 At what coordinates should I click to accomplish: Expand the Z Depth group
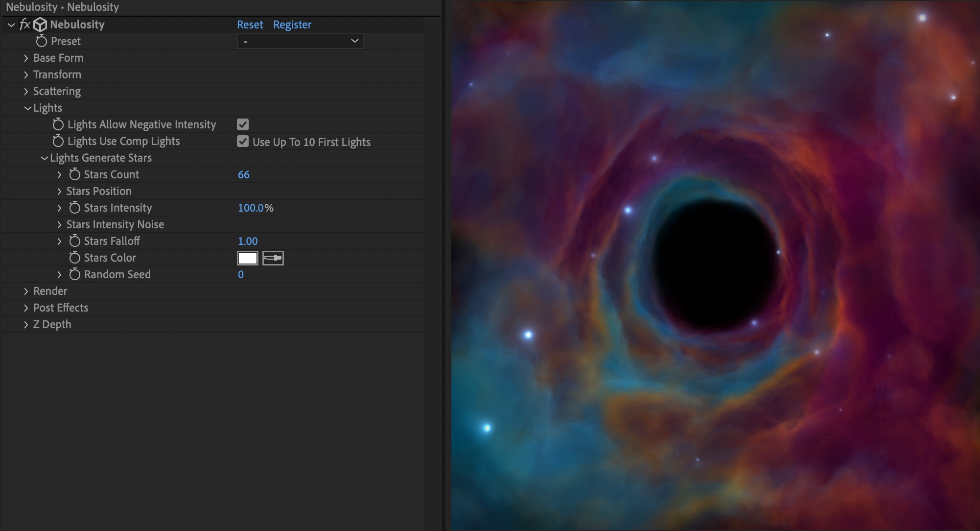click(x=26, y=324)
